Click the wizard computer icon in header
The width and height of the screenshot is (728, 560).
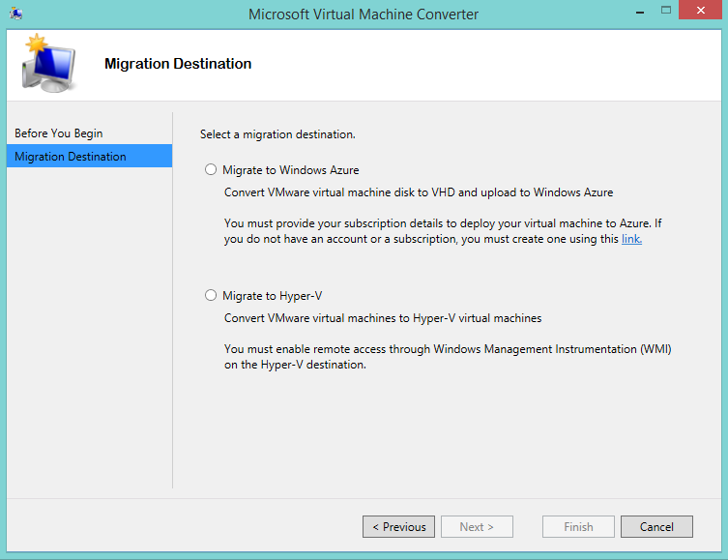pyautogui.click(x=48, y=63)
